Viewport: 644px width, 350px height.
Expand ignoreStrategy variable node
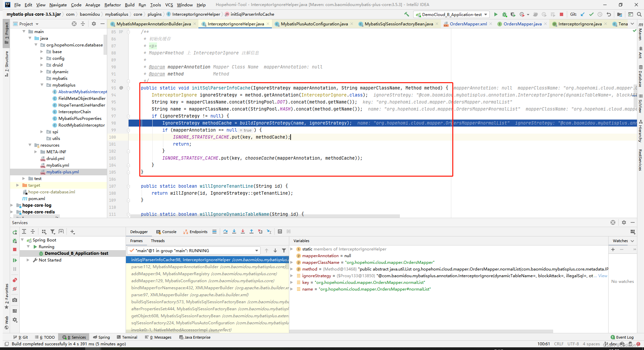[x=292, y=276]
